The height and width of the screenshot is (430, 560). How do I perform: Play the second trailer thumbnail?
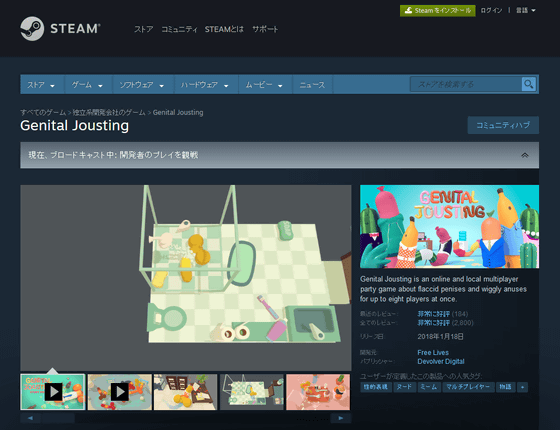click(x=120, y=392)
